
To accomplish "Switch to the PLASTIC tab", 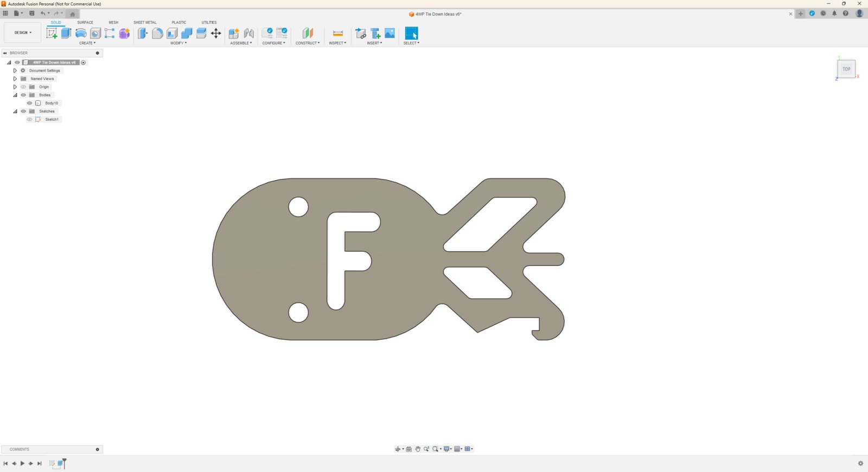I will tap(179, 22).
